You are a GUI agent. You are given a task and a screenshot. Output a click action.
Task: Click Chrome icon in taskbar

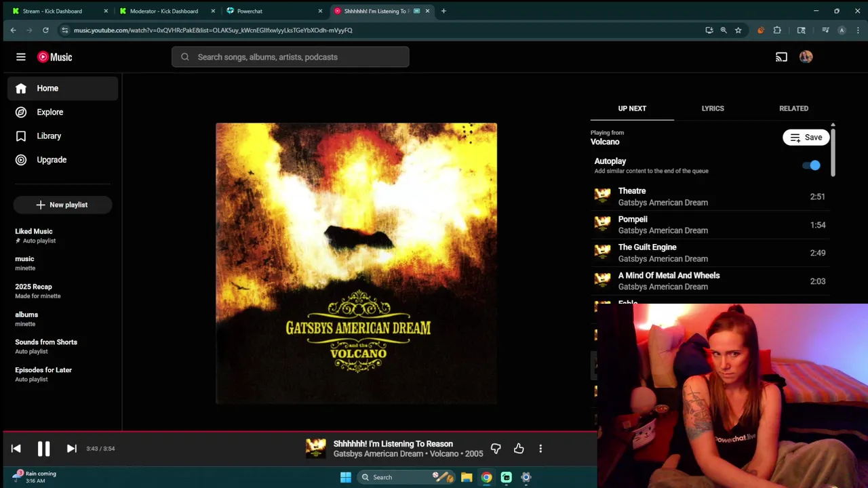486,477
